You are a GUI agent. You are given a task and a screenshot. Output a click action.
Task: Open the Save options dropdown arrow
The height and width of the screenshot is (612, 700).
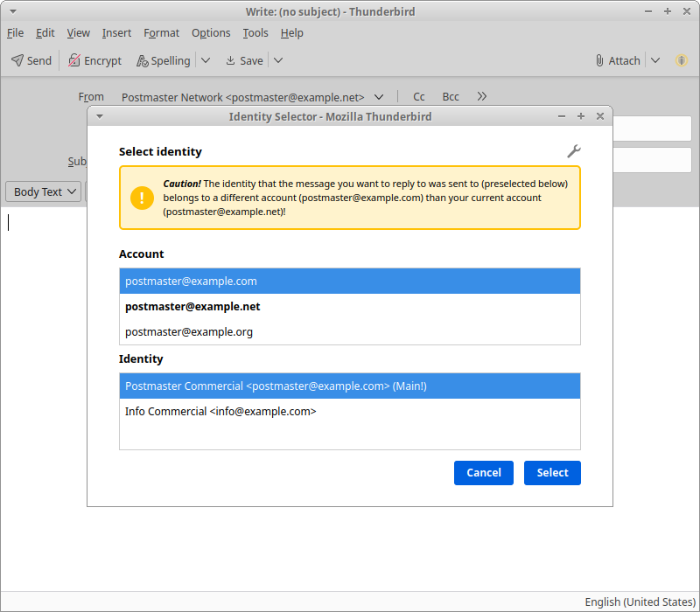[278, 60]
